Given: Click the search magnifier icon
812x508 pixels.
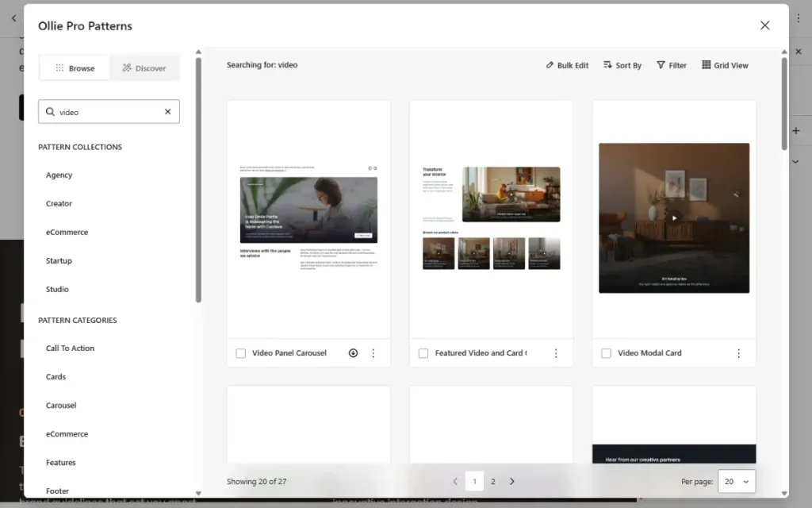Looking at the screenshot, I should click(x=50, y=112).
